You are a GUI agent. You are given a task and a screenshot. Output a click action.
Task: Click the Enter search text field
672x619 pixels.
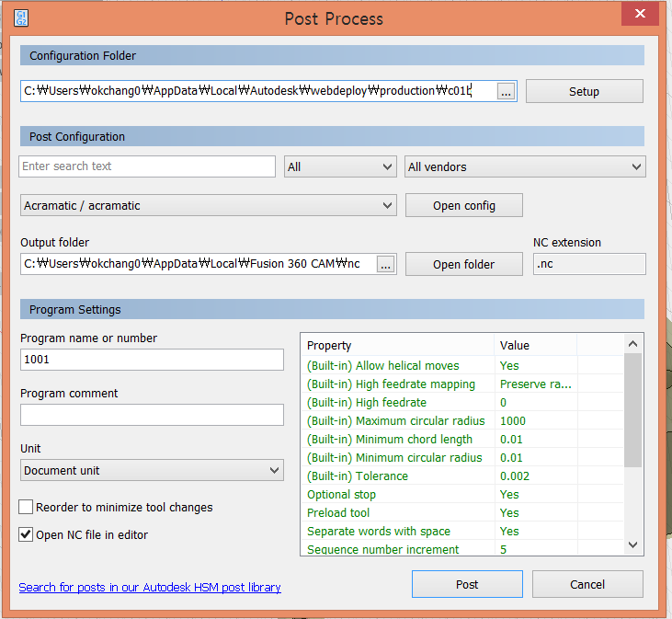147,166
